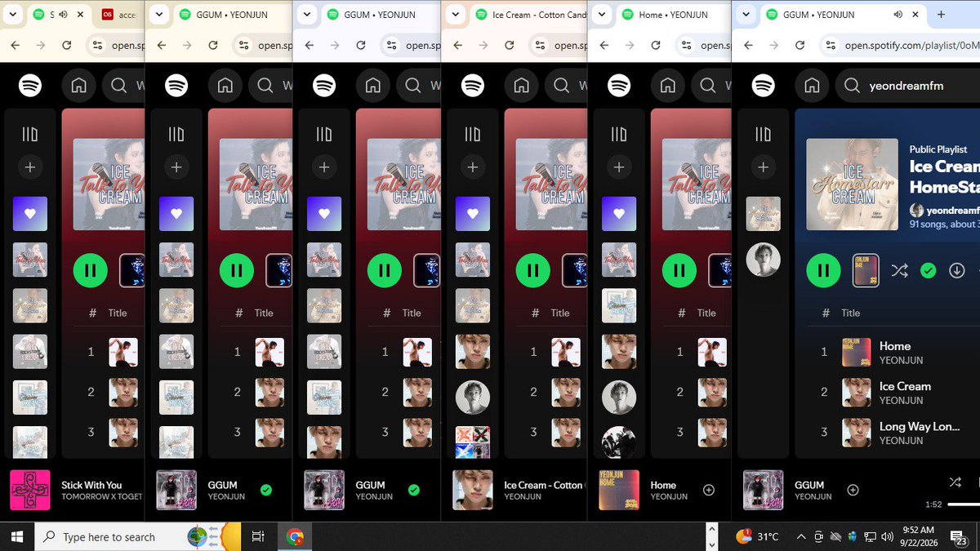Go to Spotify Home in rightmost window

[812, 86]
